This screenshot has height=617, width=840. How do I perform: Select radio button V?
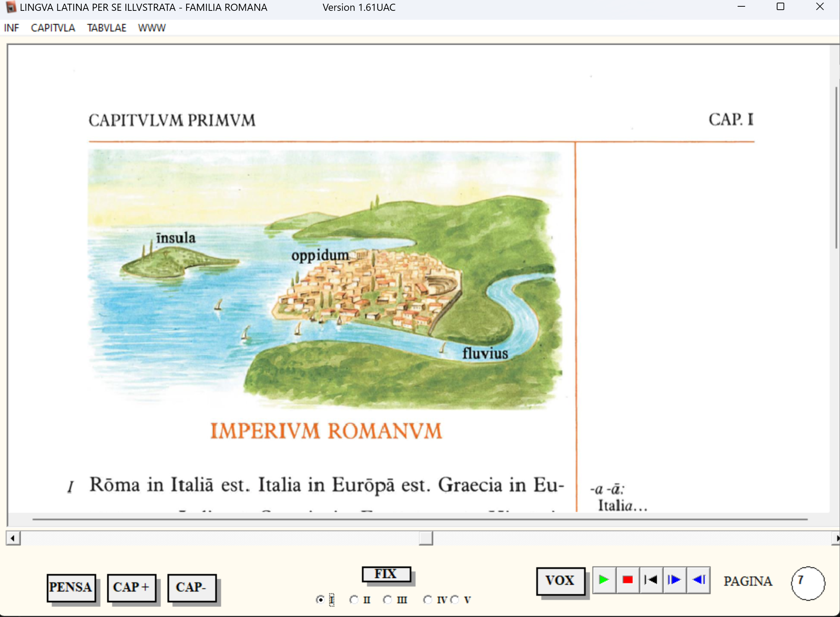454,600
